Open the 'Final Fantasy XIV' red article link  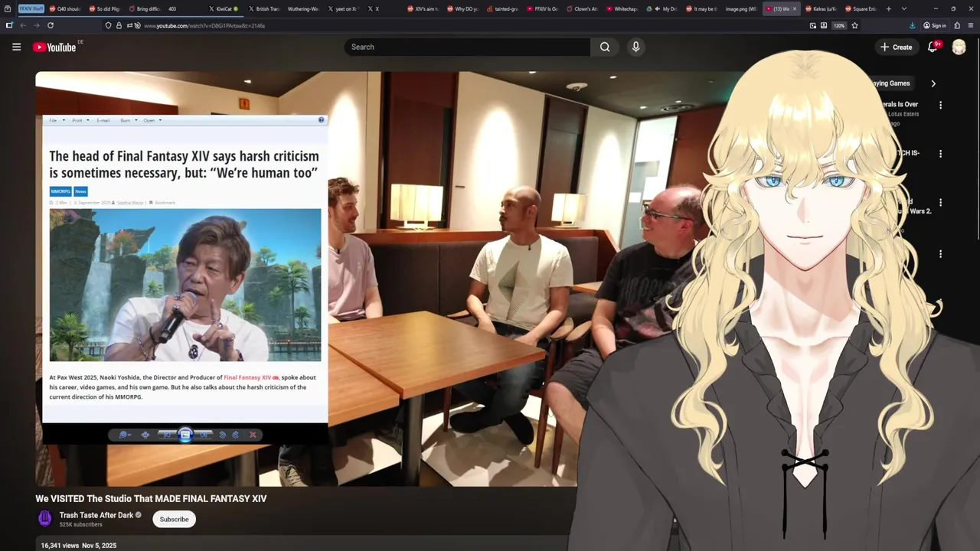251,377
